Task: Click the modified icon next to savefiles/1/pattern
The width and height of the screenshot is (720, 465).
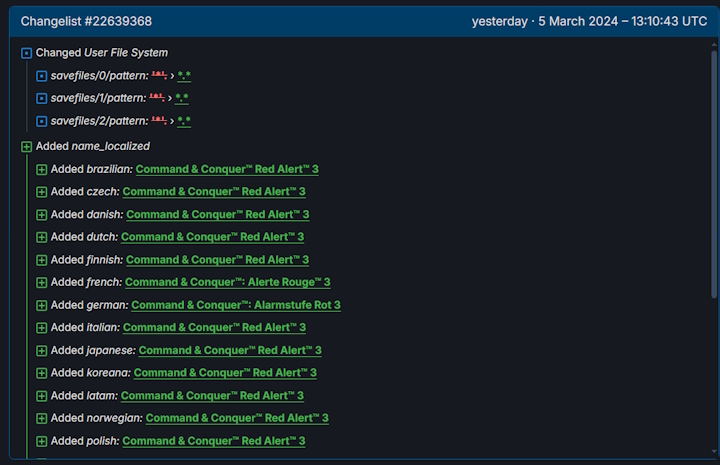Action: 41,98
